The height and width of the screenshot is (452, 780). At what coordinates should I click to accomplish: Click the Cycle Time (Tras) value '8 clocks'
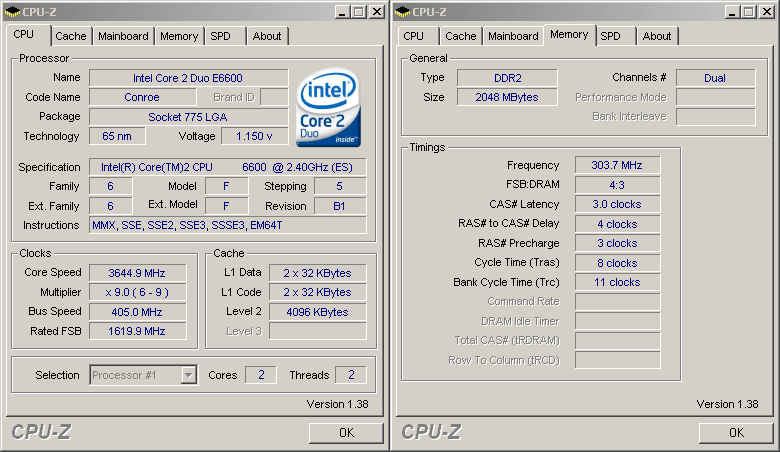click(617, 263)
